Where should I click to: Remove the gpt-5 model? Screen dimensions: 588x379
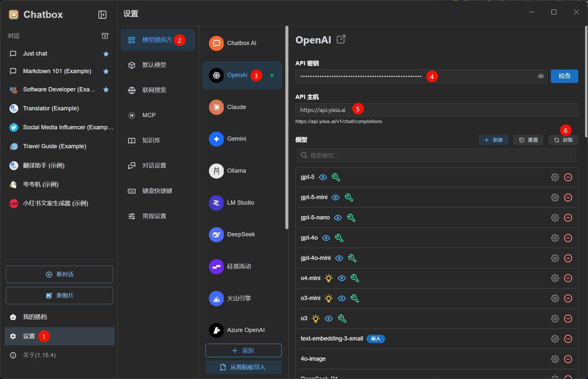coord(568,177)
